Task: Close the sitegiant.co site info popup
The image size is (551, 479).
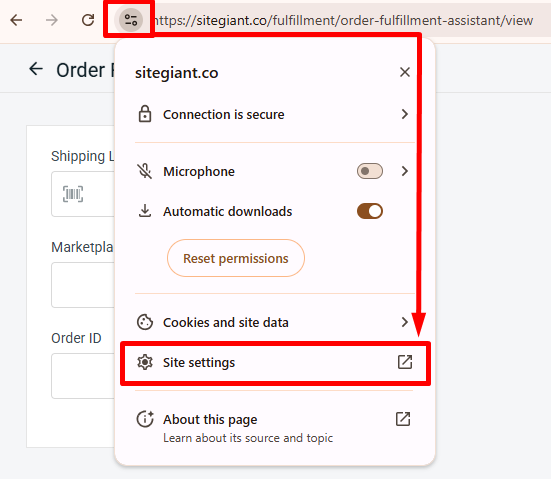Action: tap(405, 72)
